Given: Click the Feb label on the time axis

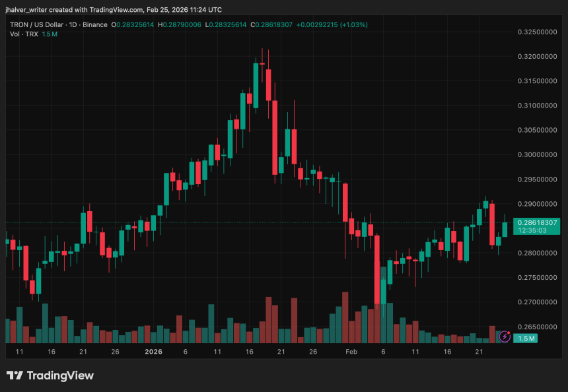Looking at the screenshot, I should click(x=351, y=352).
